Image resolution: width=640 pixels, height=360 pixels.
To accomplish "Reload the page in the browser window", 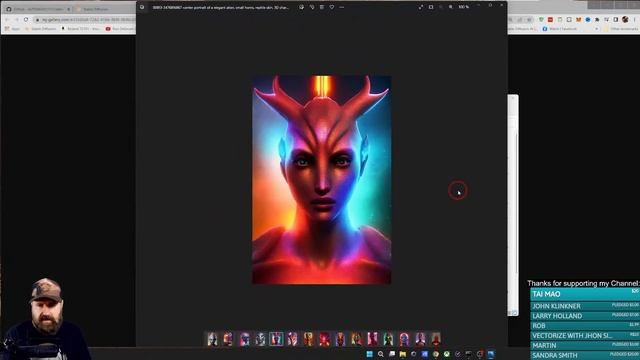I will [26, 19].
